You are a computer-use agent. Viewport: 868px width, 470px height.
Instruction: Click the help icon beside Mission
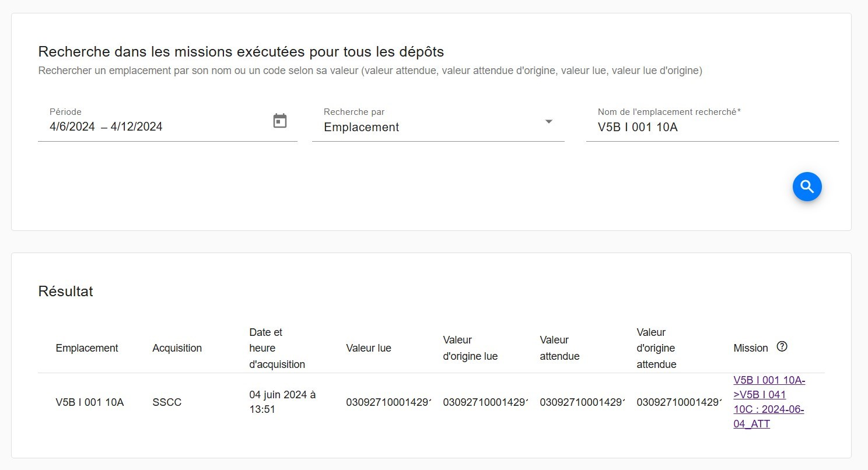click(782, 346)
